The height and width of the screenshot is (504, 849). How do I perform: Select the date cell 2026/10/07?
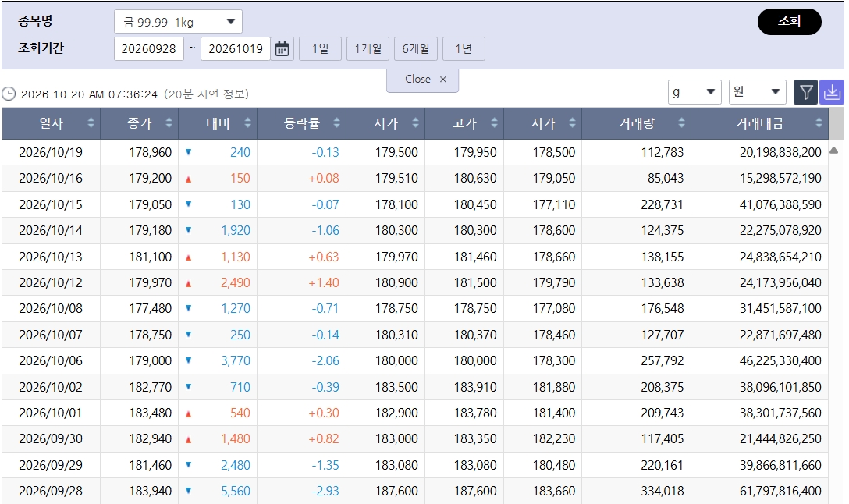click(51, 335)
